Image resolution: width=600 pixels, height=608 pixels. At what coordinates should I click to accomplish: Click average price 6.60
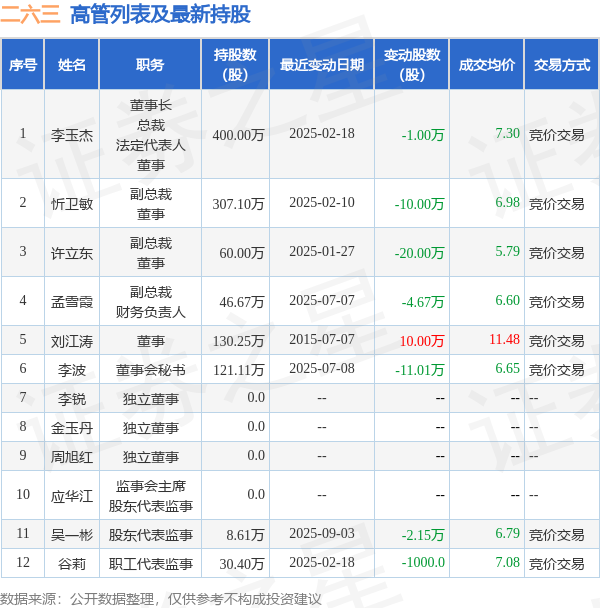[x=507, y=300]
